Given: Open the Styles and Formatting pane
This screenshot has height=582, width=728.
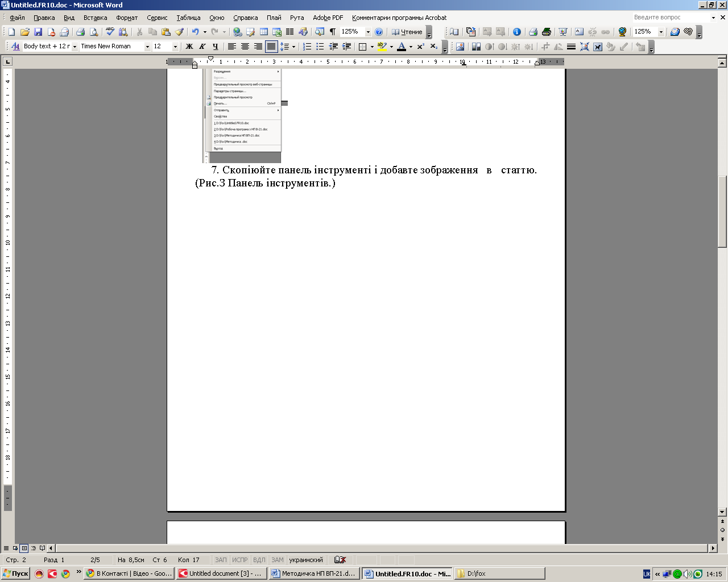Looking at the screenshot, I should [x=15, y=47].
